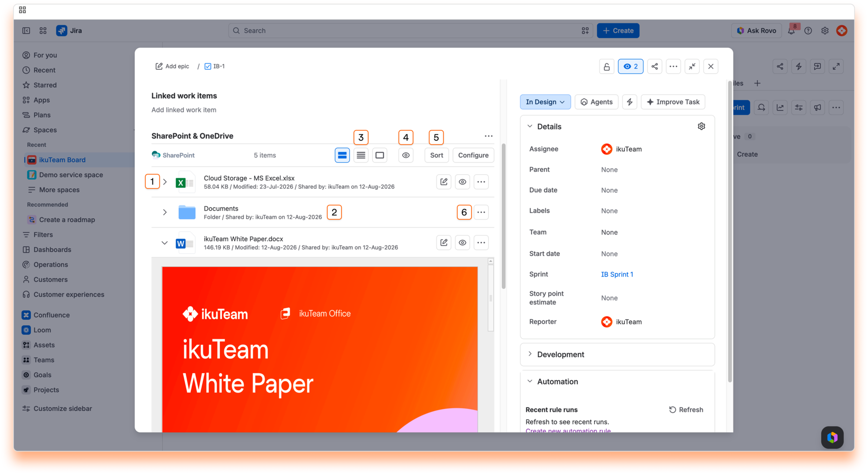Open more options for Cloud Storage Excel file
The image size is (868, 474).
pos(481,182)
